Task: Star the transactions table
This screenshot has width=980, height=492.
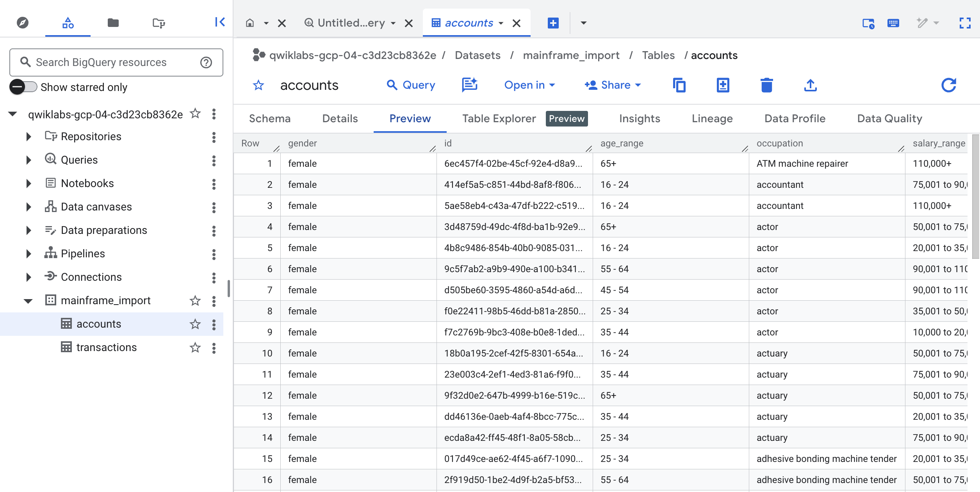Action: click(195, 347)
